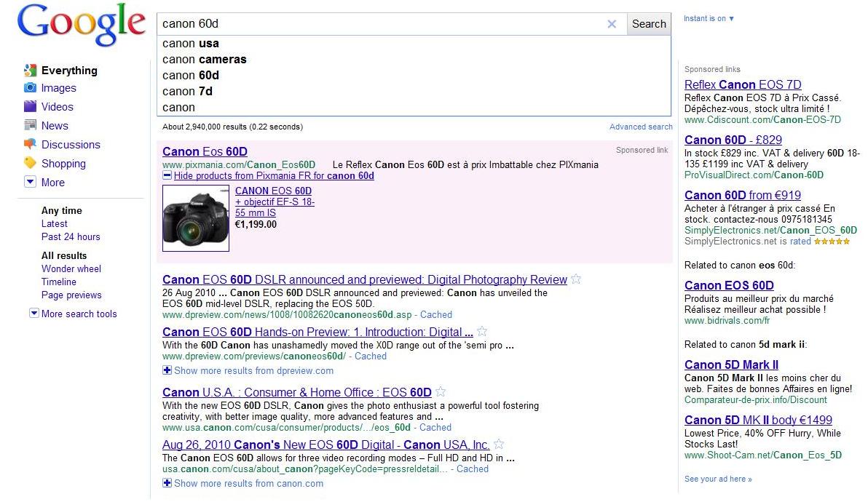The height and width of the screenshot is (502, 868).
Task: Open the Canon 60D - £829 ad
Action: [x=733, y=140]
